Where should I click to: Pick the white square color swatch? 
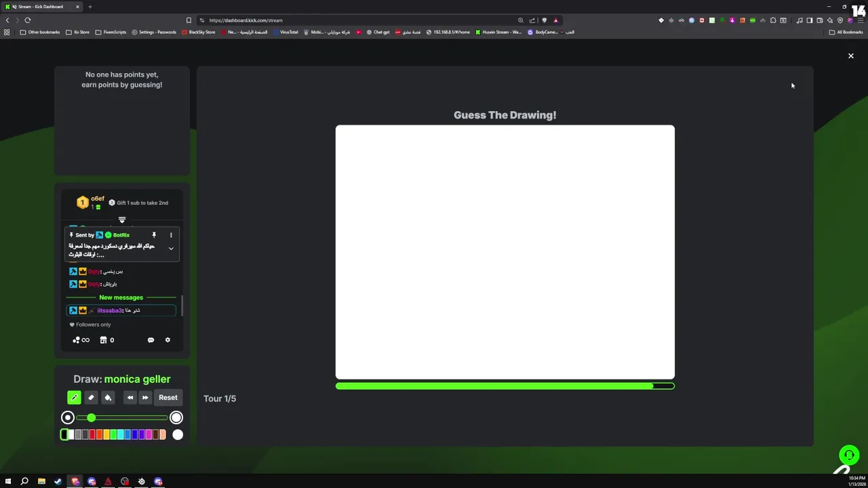pos(71,434)
